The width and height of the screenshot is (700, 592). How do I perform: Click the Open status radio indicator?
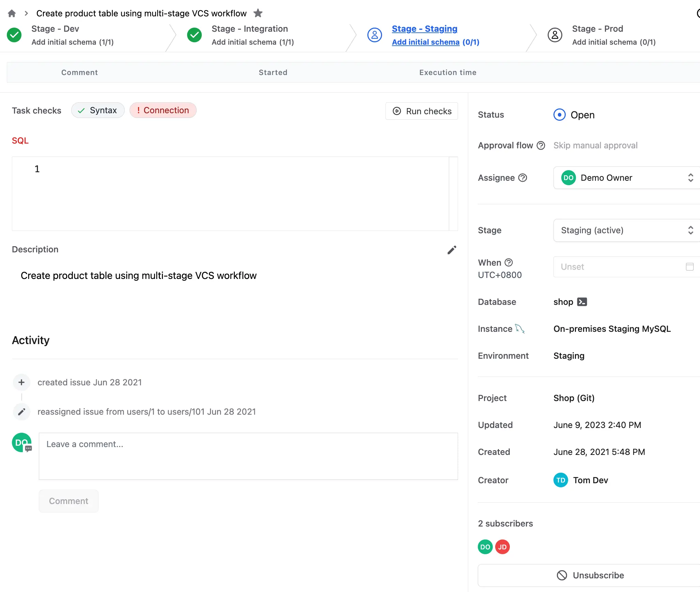(559, 115)
